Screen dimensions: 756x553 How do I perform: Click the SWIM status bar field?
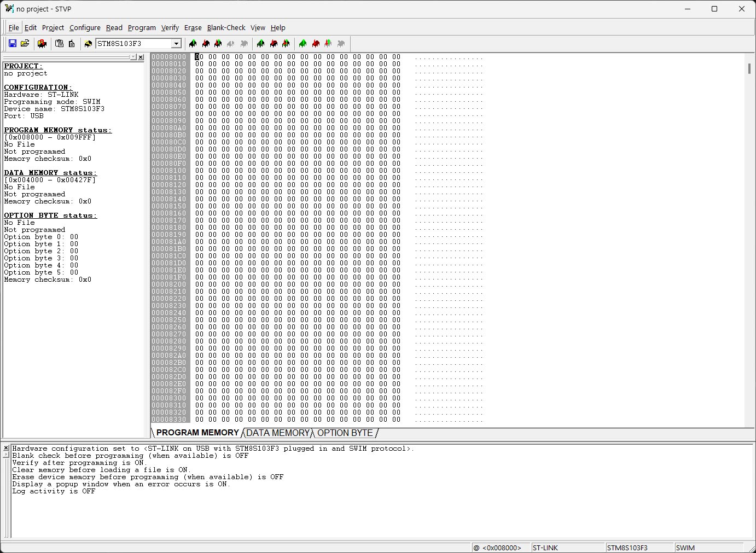[709, 548]
